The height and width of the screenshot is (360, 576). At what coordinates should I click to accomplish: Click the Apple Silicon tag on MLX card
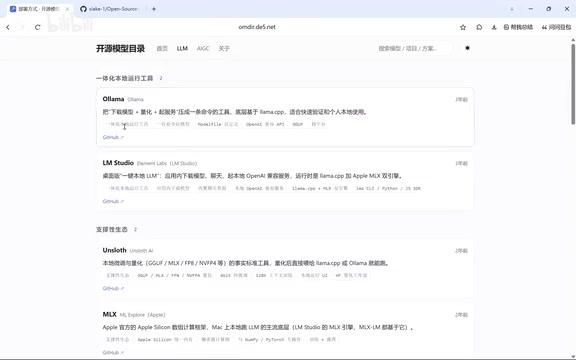[165, 340]
